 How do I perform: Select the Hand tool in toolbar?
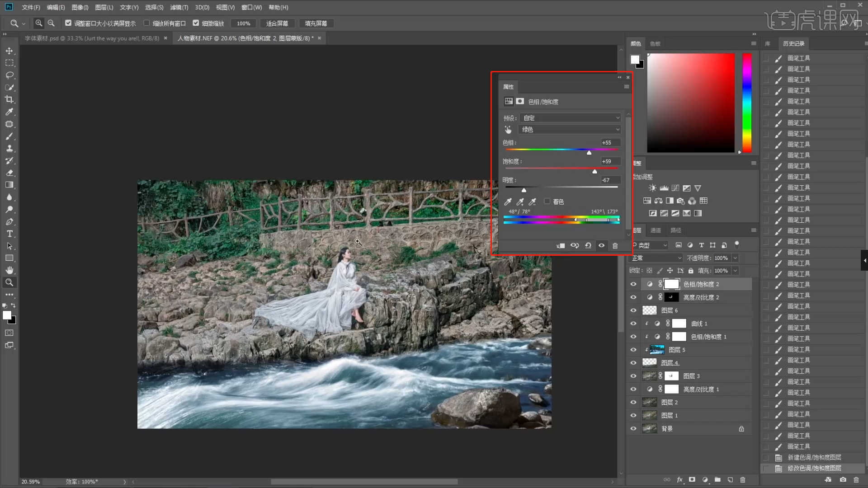[x=9, y=270]
